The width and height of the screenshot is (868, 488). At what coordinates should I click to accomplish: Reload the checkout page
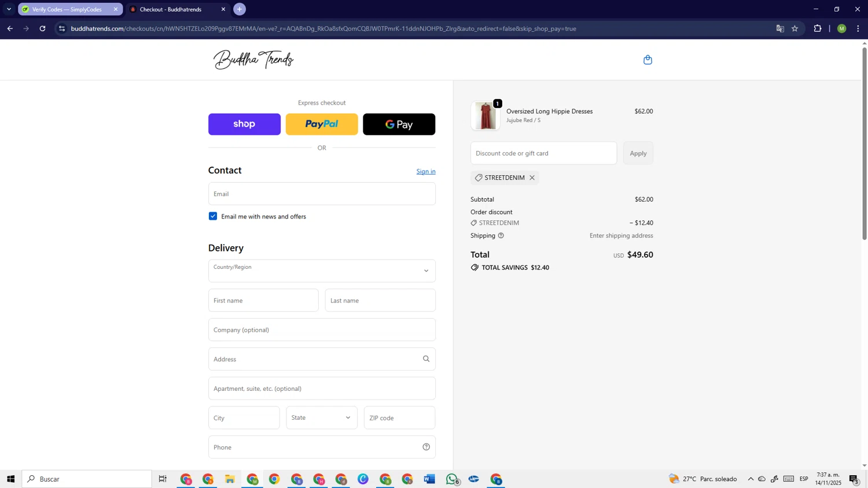tap(42, 28)
